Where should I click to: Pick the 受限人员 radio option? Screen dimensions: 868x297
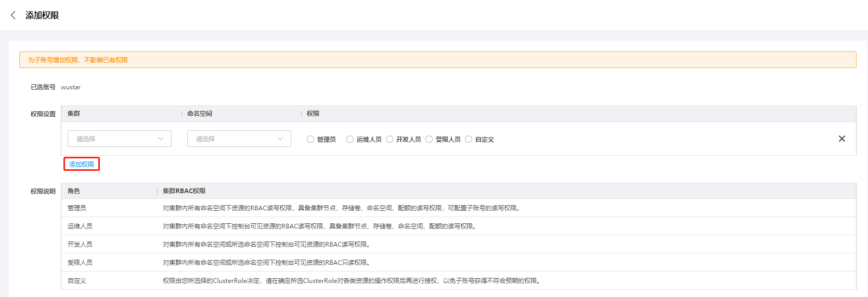pyautogui.click(x=429, y=139)
